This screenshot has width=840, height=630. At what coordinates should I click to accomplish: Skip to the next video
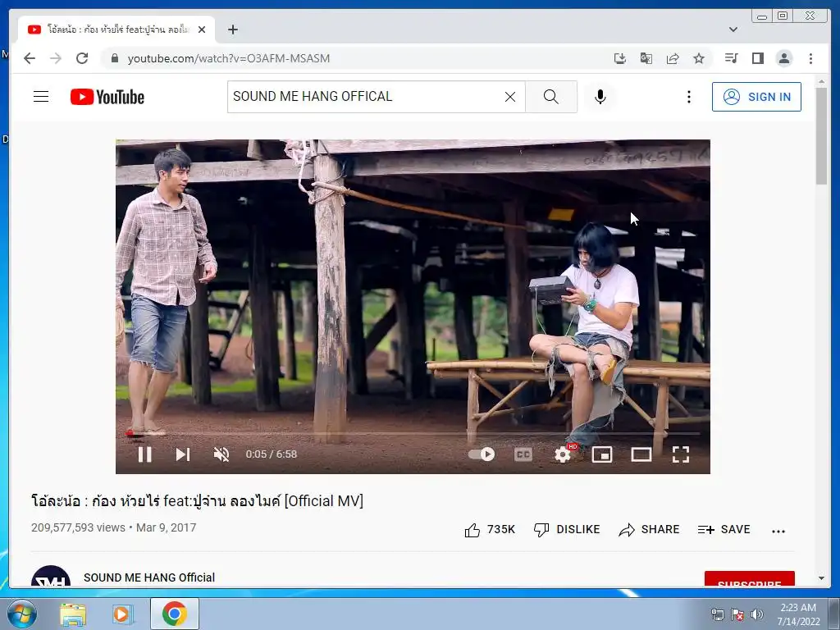click(183, 454)
